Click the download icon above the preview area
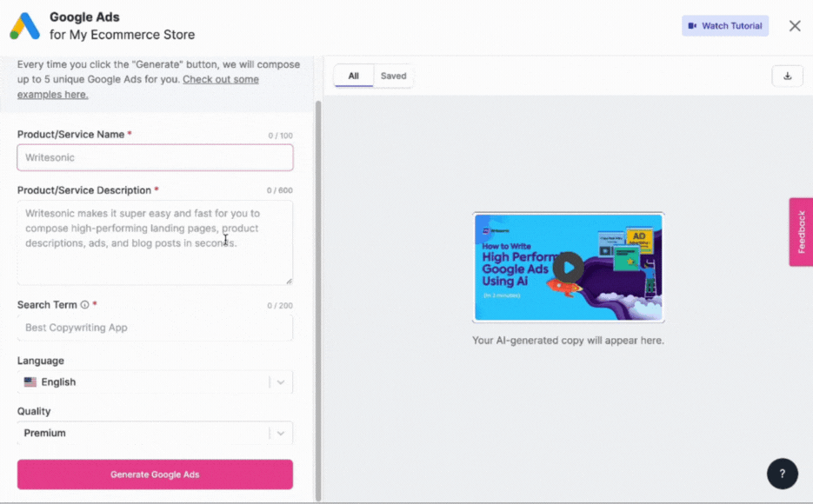 coord(787,76)
